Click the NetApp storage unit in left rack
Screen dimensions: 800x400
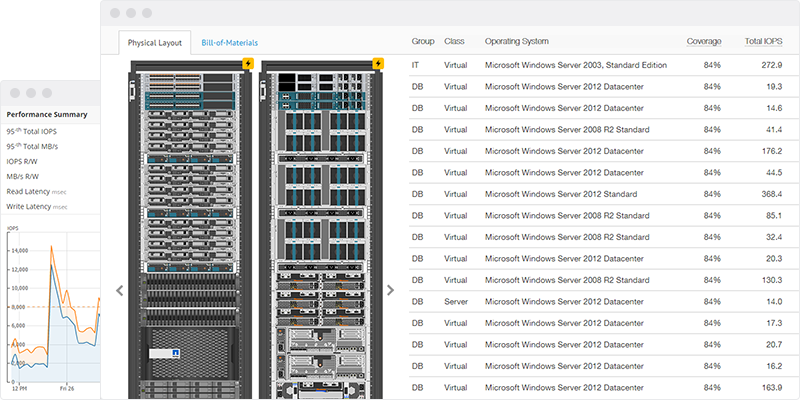189,353
